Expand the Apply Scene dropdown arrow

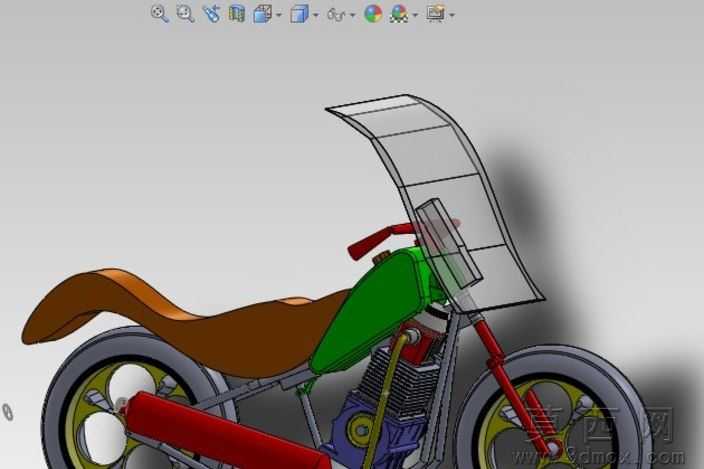point(415,15)
